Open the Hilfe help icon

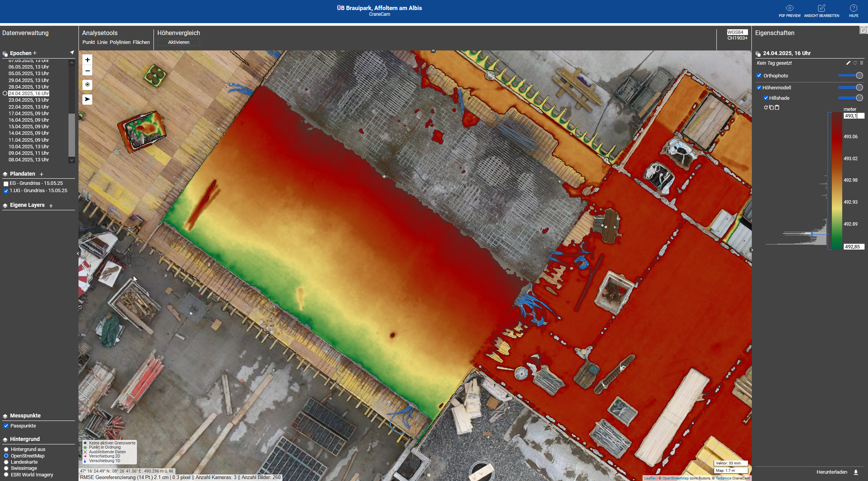point(853,8)
